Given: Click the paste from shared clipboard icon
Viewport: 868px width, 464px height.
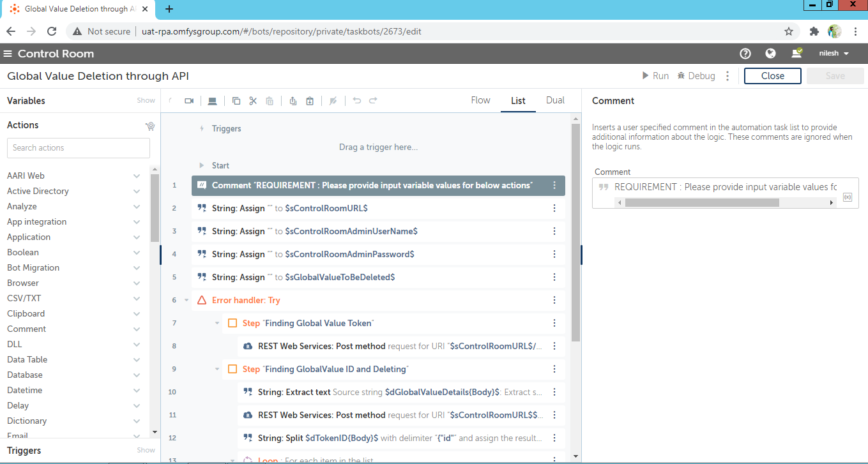Looking at the screenshot, I should point(310,101).
